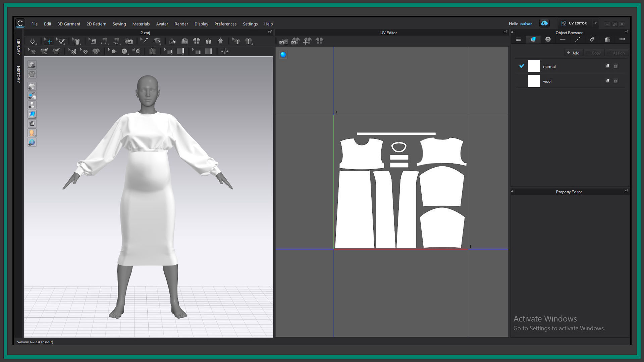
Task: Click the Add fabric button
Action: point(573,53)
